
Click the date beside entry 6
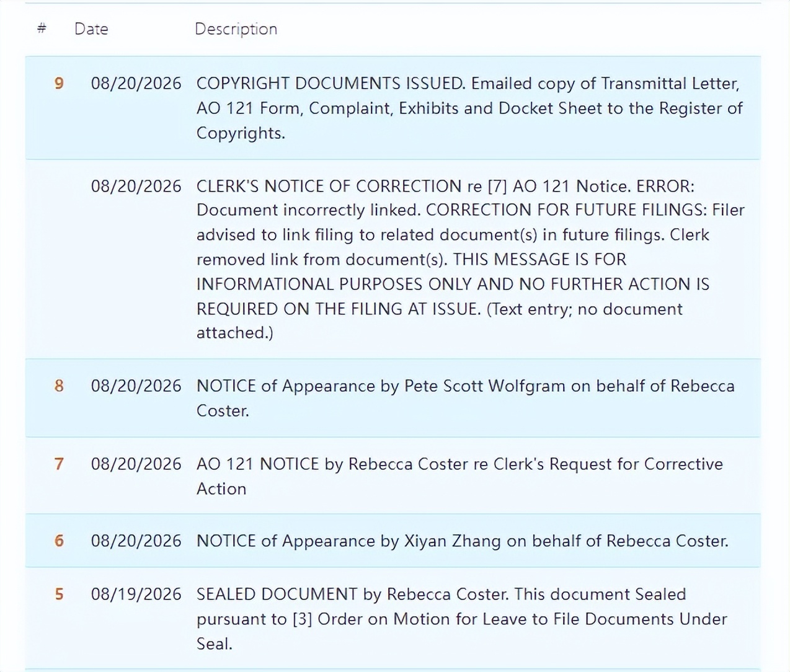(x=136, y=541)
